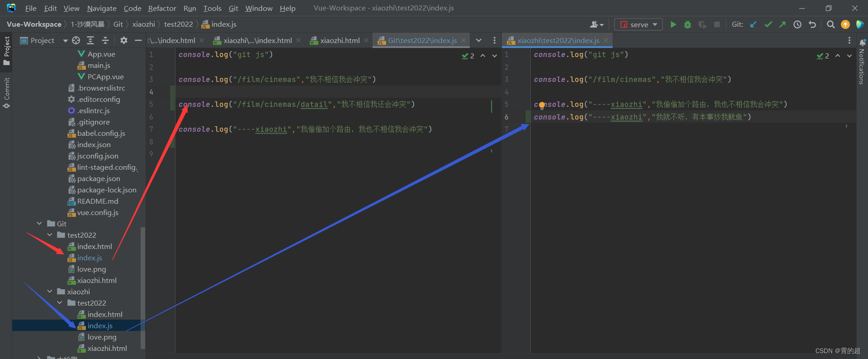
Task: Open the JetBrains toolbox icon at far right
Action: coord(860,24)
